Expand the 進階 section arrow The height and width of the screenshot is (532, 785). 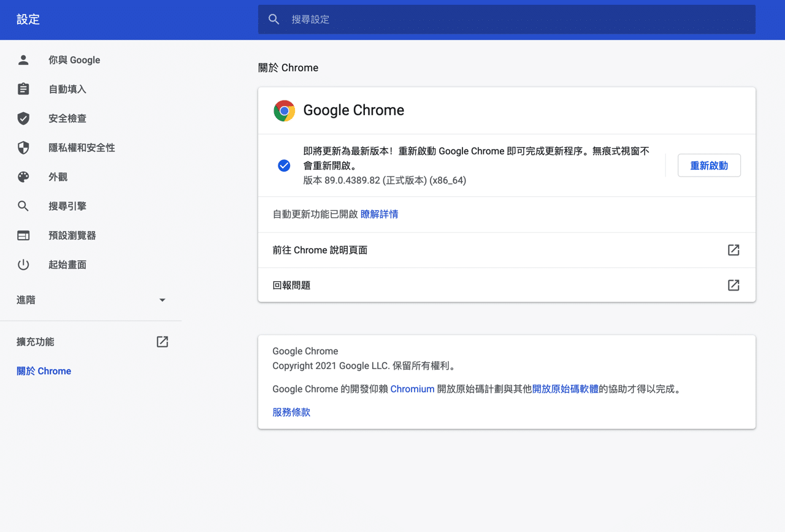coord(163,300)
